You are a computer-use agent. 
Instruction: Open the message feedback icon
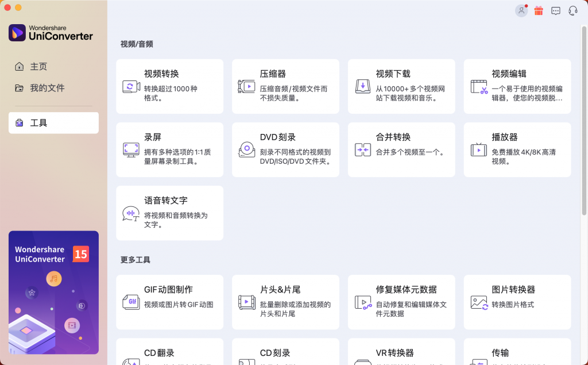(x=556, y=11)
